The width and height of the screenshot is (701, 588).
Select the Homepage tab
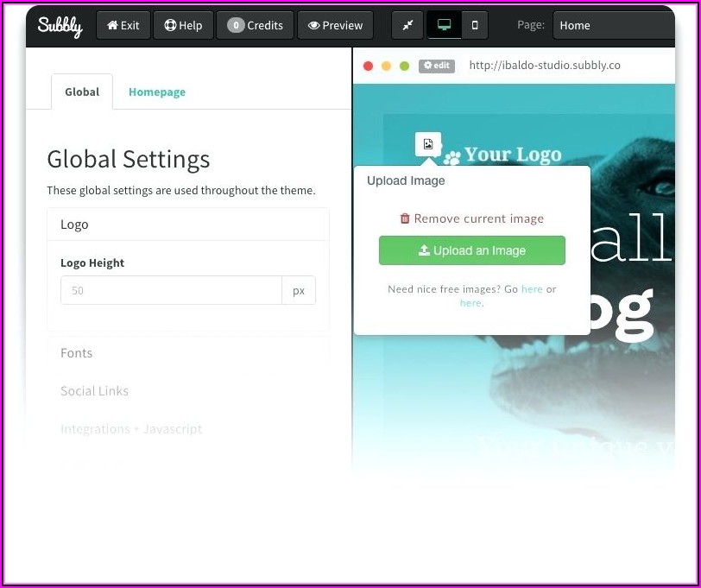click(156, 92)
